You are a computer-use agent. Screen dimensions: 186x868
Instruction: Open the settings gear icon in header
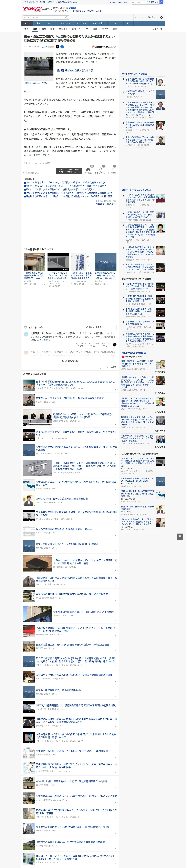point(161,18)
